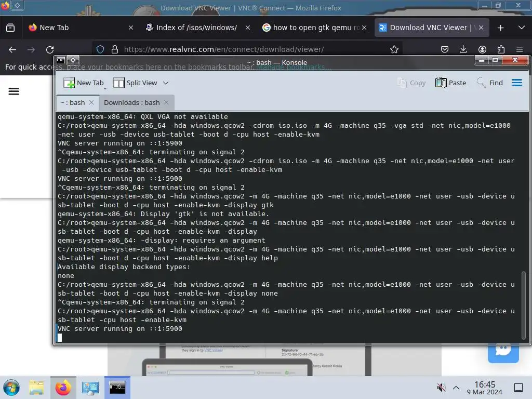Screen dimensions: 532x399
Task: Open system settings taskbar icon
Action: (90, 388)
